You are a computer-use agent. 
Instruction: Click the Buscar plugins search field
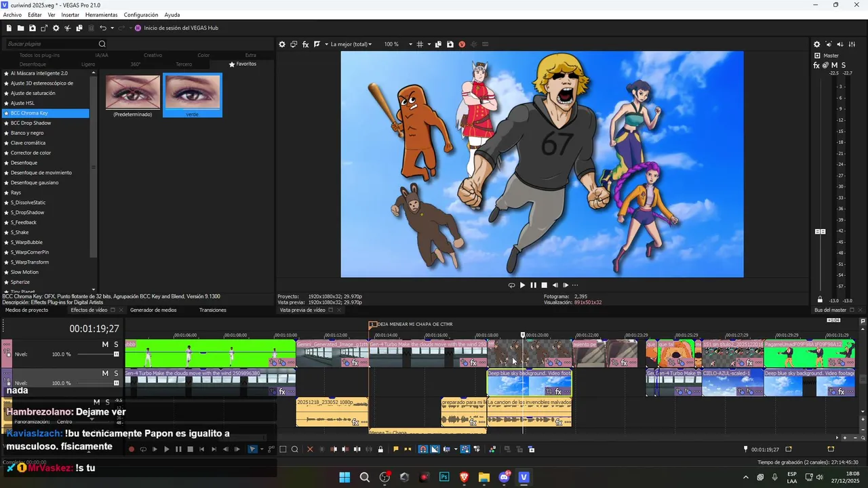(52, 44)
